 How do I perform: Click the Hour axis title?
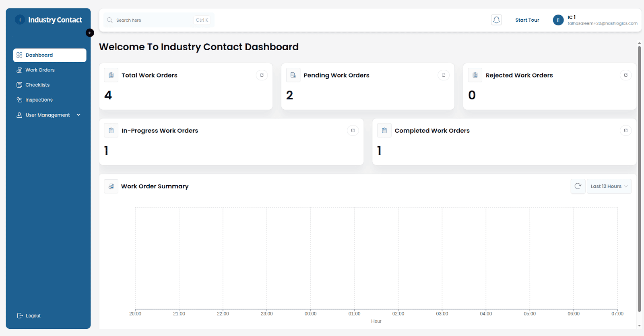click(376, 321)
